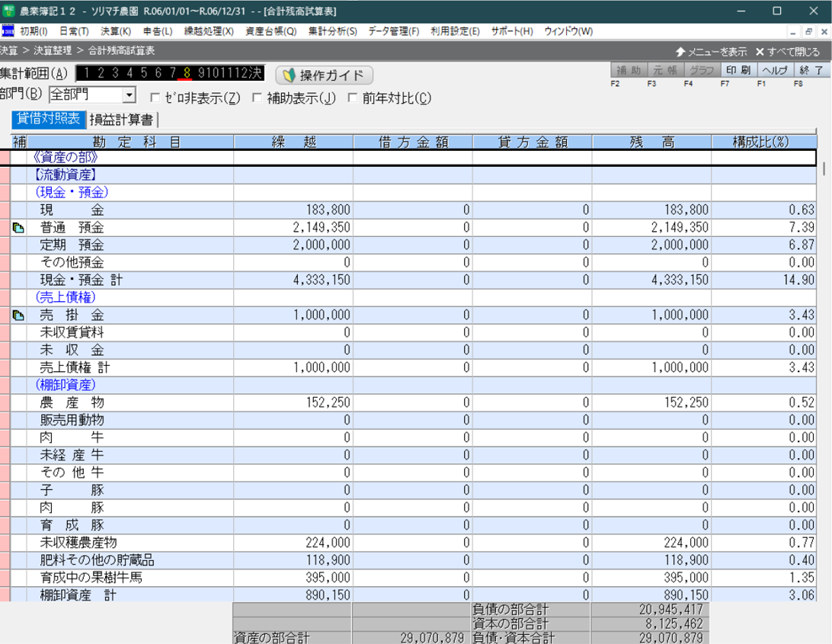Screen dimensions: 832x644
Task: Click the green ledger icon beside 普通預金
Action: (18, 227)
